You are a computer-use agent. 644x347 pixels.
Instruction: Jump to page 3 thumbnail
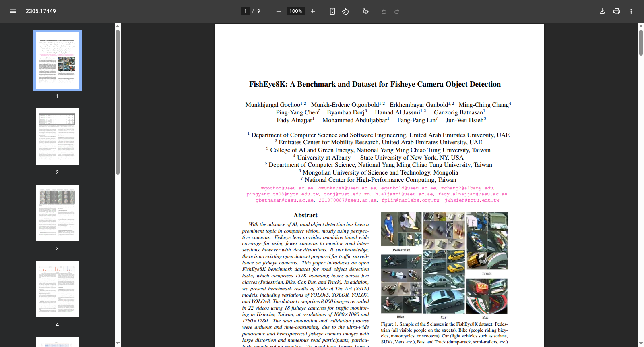point(58,213)
